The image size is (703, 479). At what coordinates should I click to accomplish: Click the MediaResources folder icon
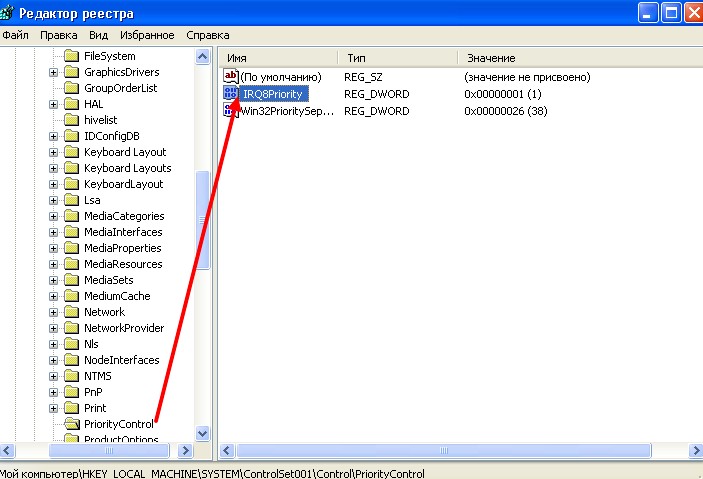71,264
